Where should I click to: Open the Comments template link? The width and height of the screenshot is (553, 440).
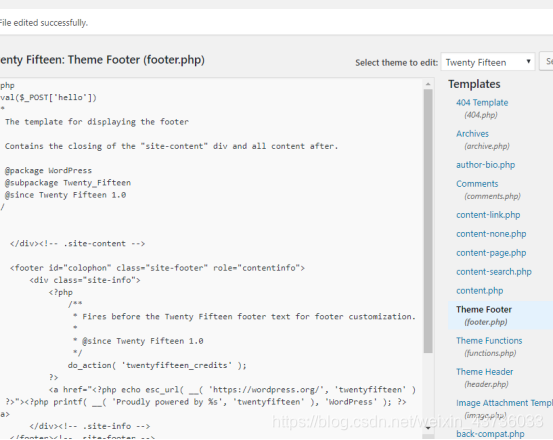pyautogui.click(x=477, y=184)
